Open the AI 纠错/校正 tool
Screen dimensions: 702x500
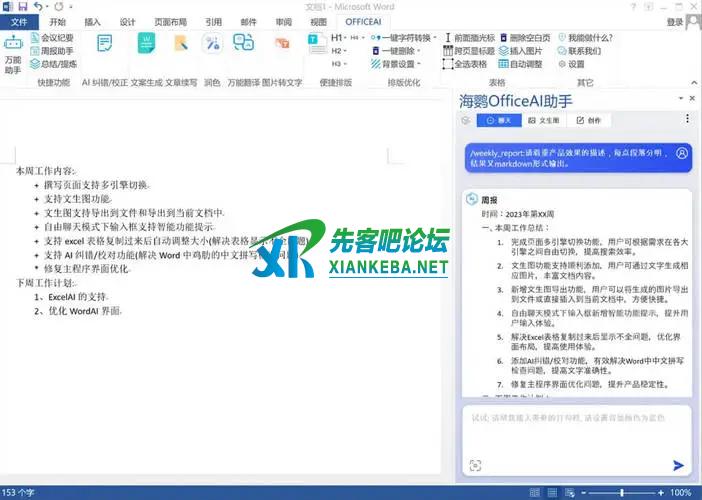[105, 45]
